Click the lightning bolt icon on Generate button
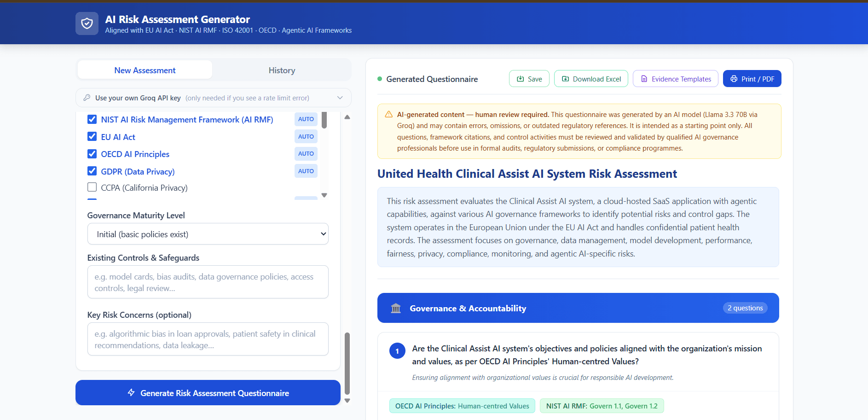The width and height of the screenshot is (868, 420). click(131, 392)
